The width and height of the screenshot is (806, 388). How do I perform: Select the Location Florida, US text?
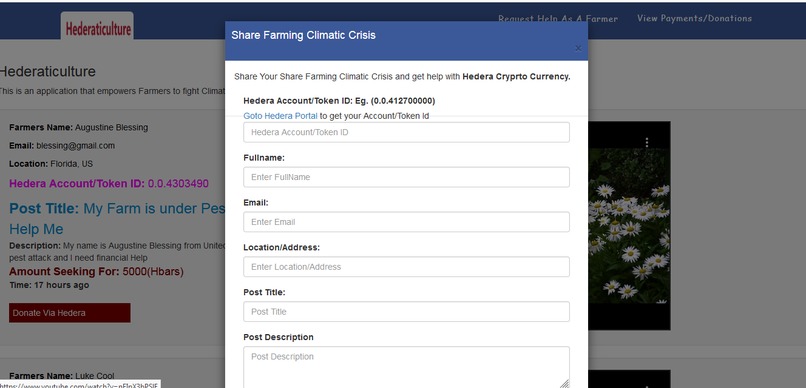tap(51, 164)
